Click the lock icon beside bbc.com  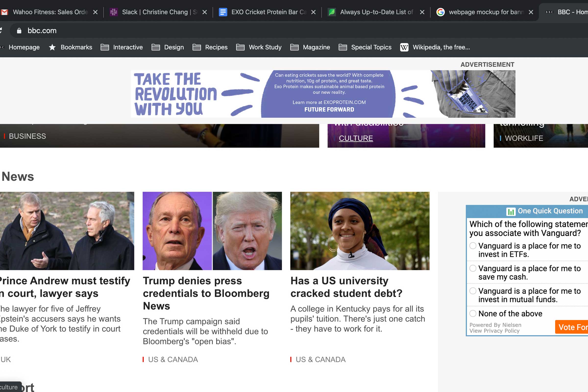[x=19, y=30]
